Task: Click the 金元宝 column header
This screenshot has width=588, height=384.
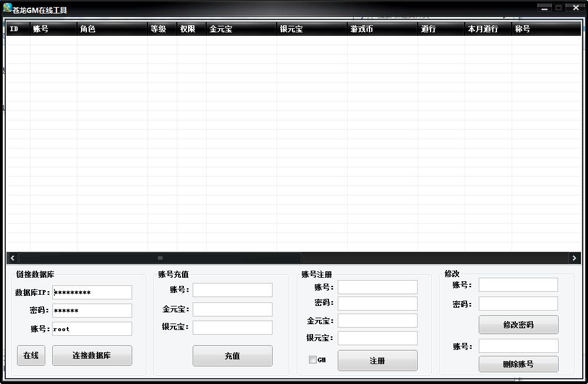Action: pos(241,29)
